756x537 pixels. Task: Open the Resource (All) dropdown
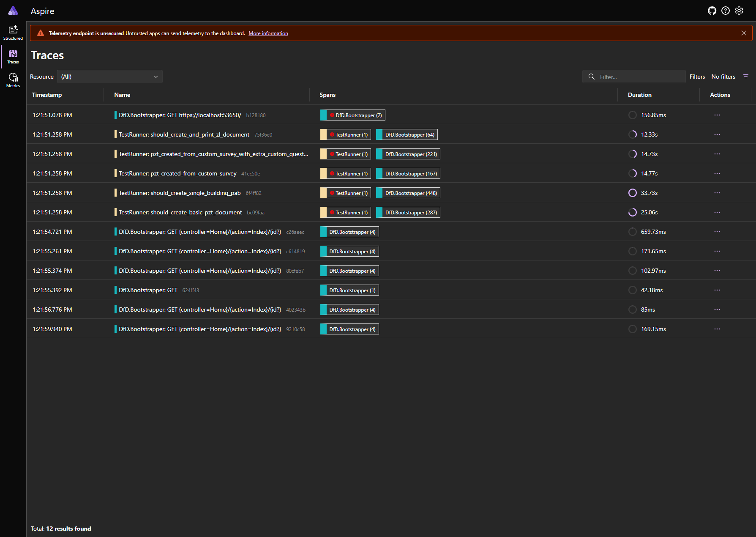[x=110, y=77]
